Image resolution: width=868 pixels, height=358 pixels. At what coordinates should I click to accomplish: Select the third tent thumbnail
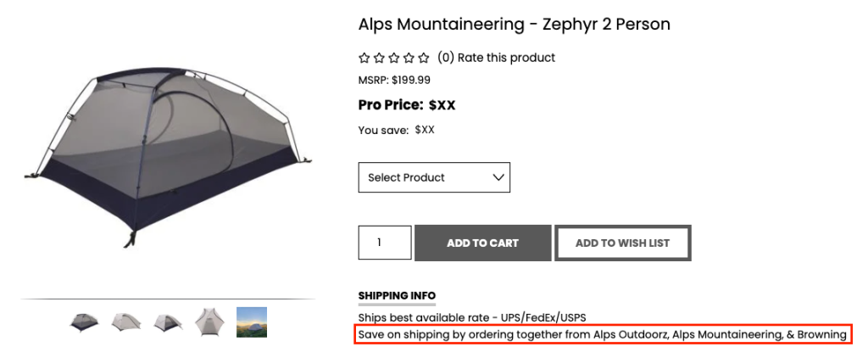click(x=168, y=322)
